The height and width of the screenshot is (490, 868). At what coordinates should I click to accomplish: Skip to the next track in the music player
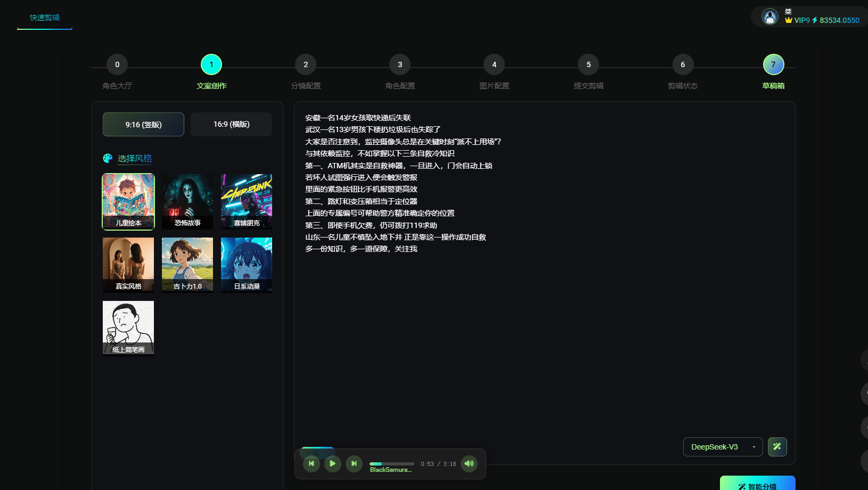[x=354, y=463]
